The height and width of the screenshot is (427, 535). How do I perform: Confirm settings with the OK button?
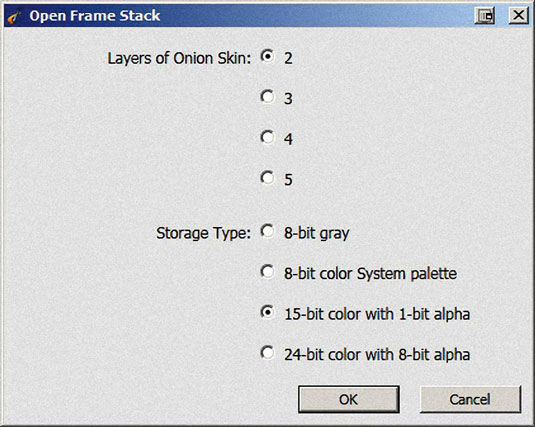349,399
